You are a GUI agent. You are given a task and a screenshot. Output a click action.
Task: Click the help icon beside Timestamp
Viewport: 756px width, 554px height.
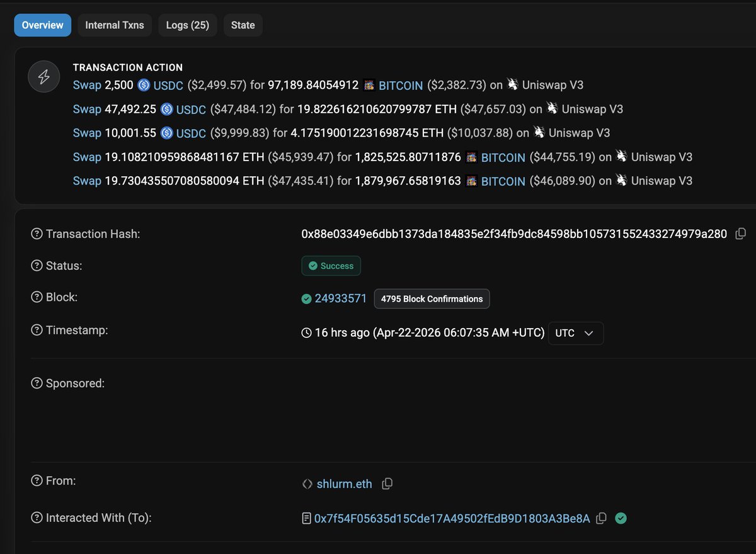pos(37,331)
